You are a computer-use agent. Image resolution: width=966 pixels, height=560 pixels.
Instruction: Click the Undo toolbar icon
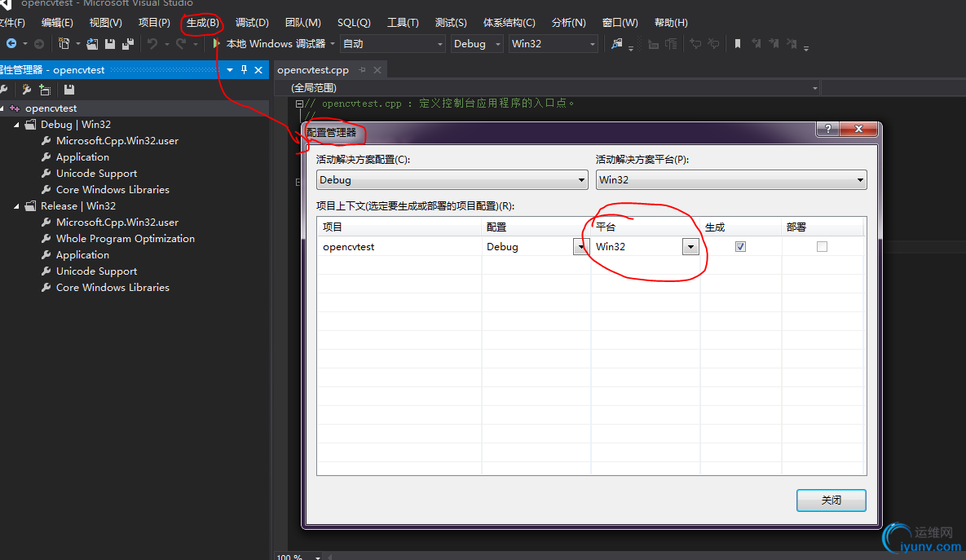click(x=152, y=44)
